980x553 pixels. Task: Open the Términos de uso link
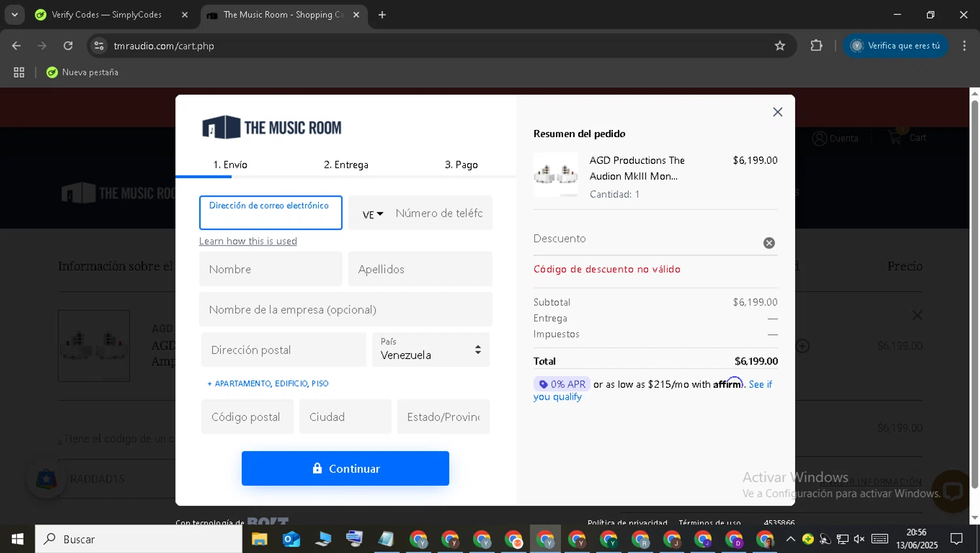(710, 522)
